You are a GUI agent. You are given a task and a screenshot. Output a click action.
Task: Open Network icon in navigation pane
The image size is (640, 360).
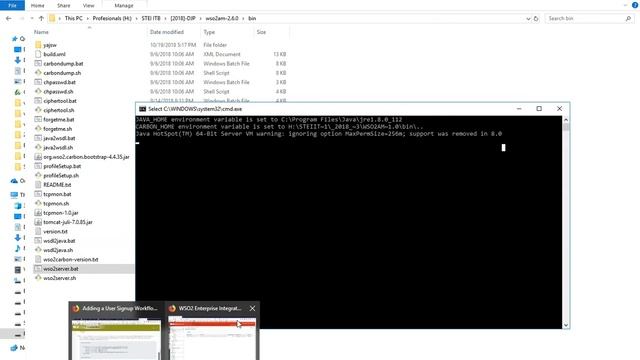click(14, 348)
